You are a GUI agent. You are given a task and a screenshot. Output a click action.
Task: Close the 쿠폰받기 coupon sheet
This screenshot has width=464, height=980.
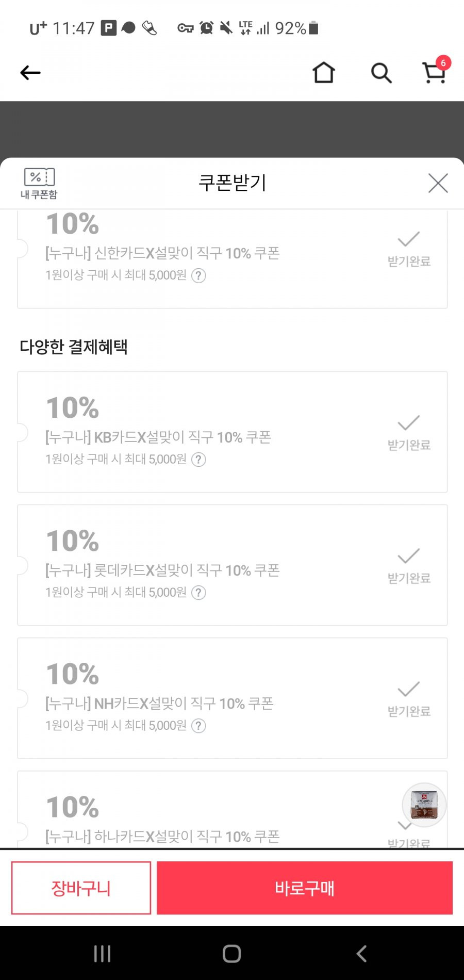(438, 183)
